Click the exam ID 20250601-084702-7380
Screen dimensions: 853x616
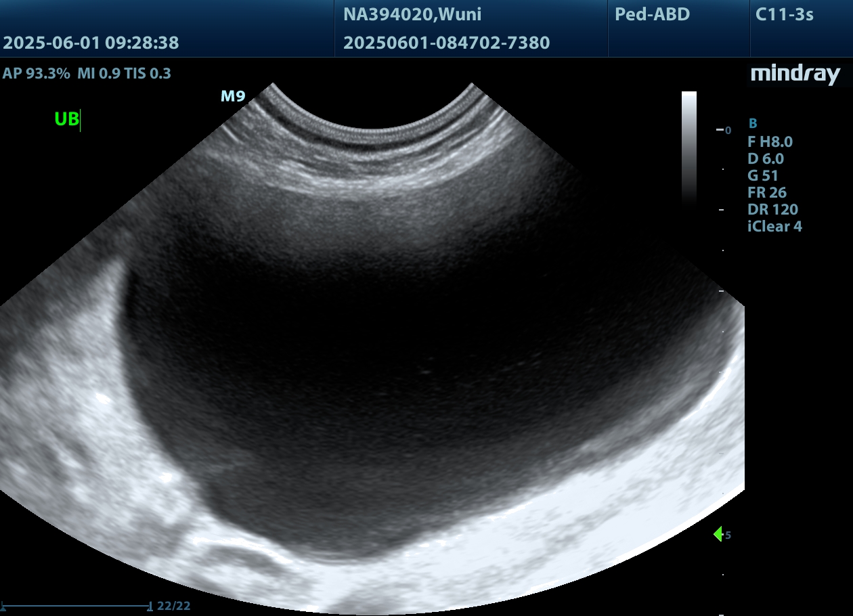click(446, 43)
